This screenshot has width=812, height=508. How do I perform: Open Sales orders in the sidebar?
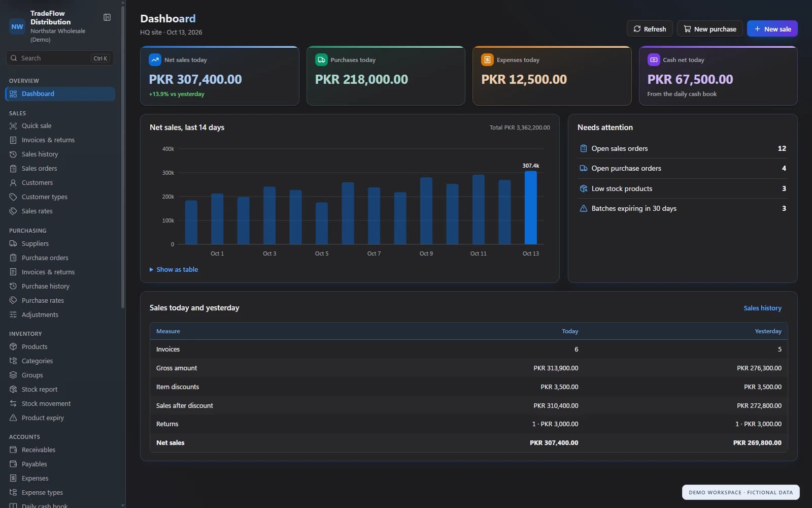[60, 169]
